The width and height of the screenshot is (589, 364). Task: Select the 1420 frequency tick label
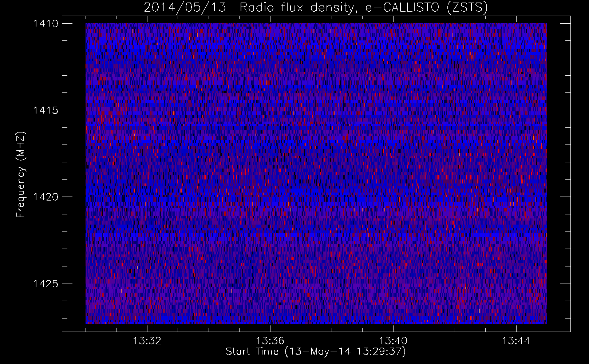(x=46, y=197)
